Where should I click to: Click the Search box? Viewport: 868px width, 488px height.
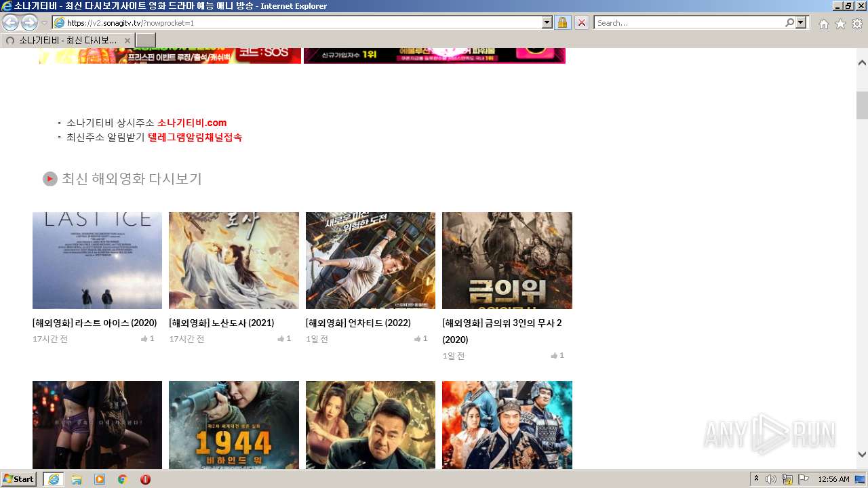pyautogui.click(x=689, y=23)
